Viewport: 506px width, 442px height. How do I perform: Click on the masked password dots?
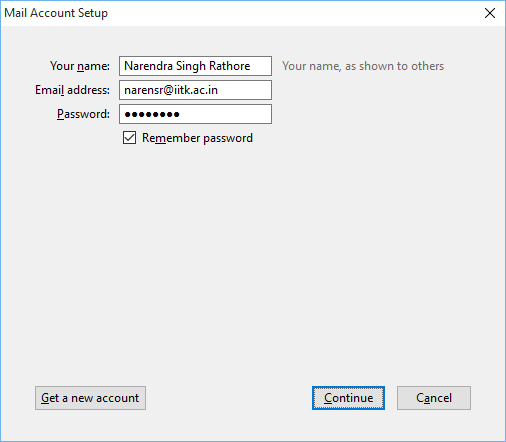coord(152,114)
